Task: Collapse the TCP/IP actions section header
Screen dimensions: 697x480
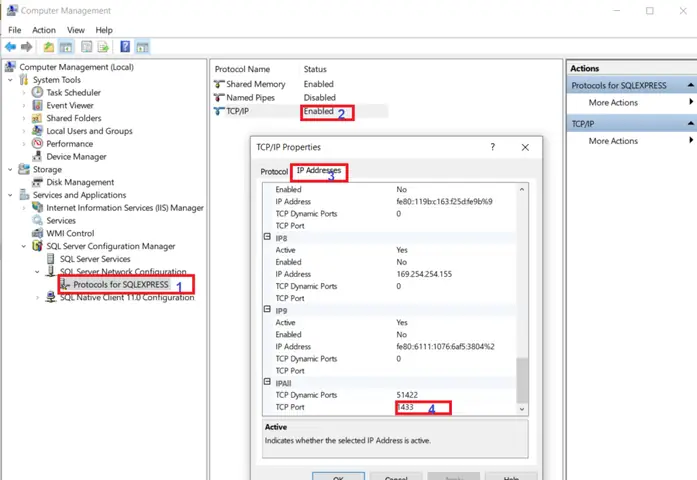Action: 690,123
